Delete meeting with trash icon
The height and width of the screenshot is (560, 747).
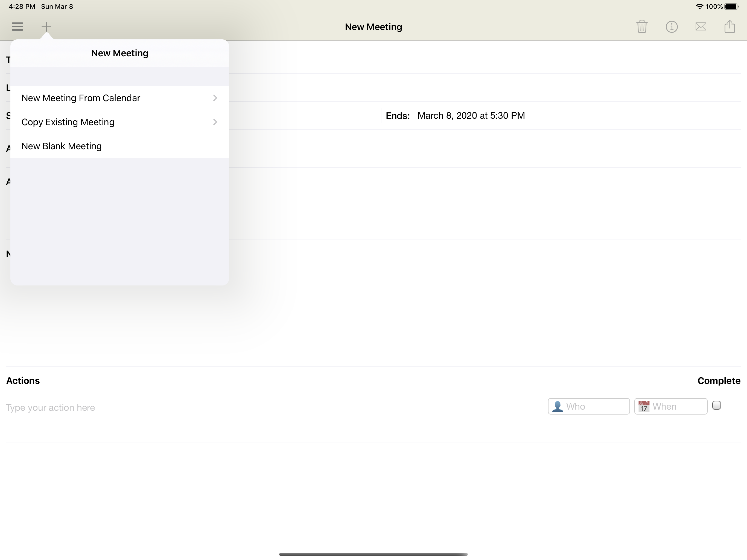pyautogui.click(x=642, y=26)
